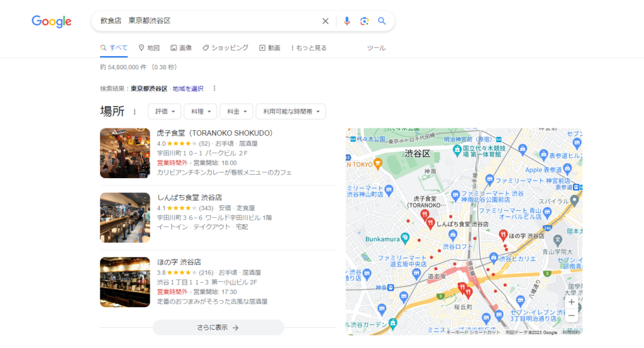The width and height of the screenshot is (644, 348).
Task: Expand もっと見る menu
Action: pos(309,48)
